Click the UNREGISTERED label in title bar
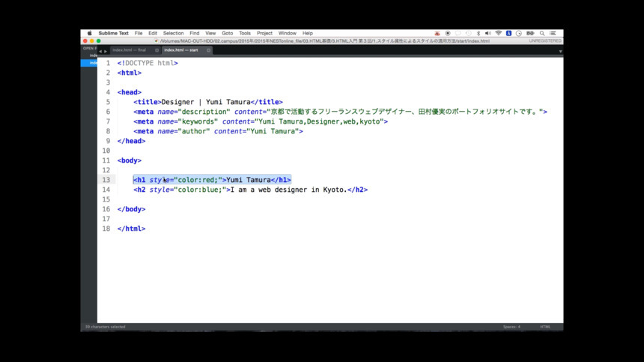Image resolution: width=644 pixels, height=362 pixels. point(545,41)
